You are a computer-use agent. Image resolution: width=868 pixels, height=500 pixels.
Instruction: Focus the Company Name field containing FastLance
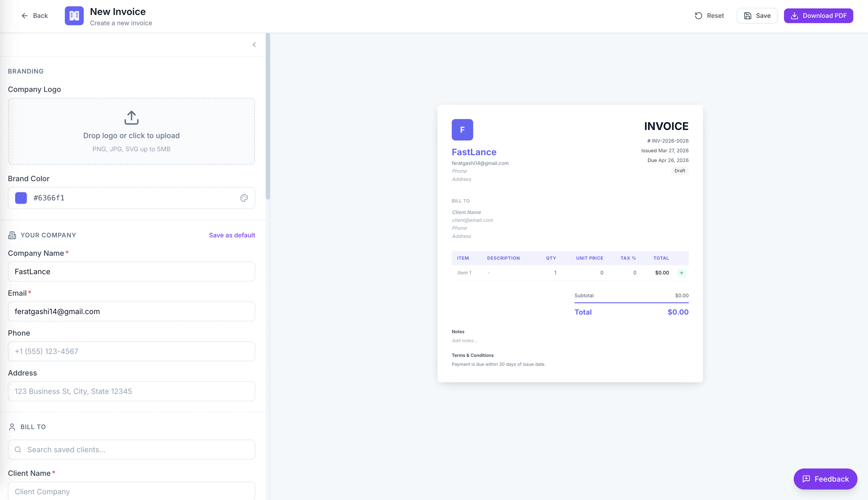pyautogui.click(x=132, y=272)
